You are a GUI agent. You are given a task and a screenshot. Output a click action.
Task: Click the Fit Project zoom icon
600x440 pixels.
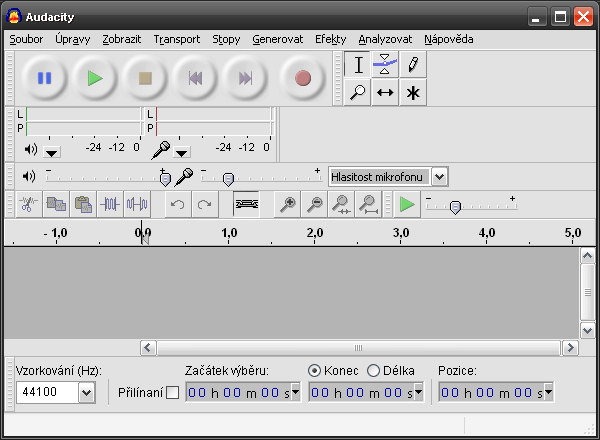368,204
